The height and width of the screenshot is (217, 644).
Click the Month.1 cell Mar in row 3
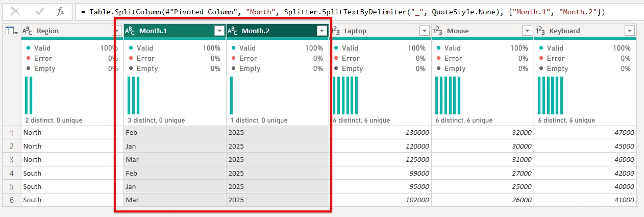[175, 160]
